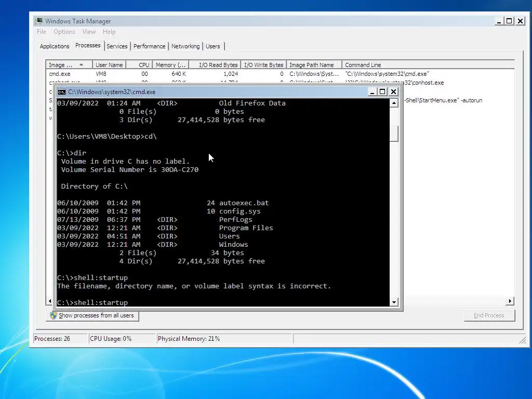Sort by User Name column header
Viewport: 532px width, 399px height.
tap(109, 65)
